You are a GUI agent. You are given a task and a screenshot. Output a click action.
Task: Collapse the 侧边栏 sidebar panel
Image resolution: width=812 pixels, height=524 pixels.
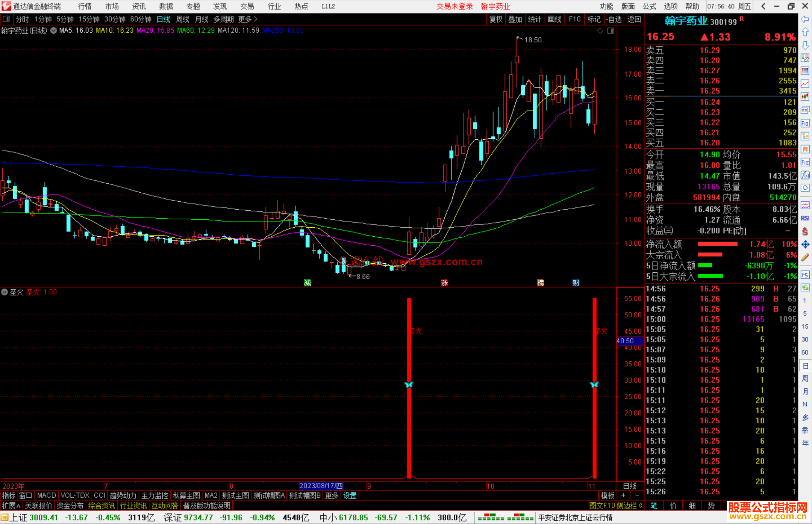coord(630,506)
